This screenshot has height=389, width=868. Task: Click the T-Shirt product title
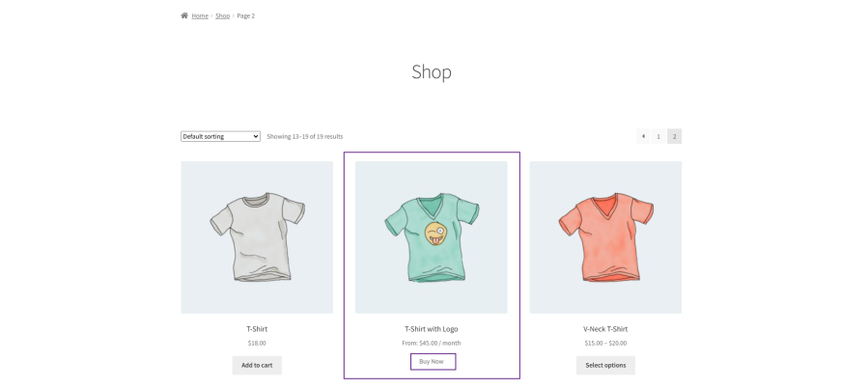coord(257,329)
